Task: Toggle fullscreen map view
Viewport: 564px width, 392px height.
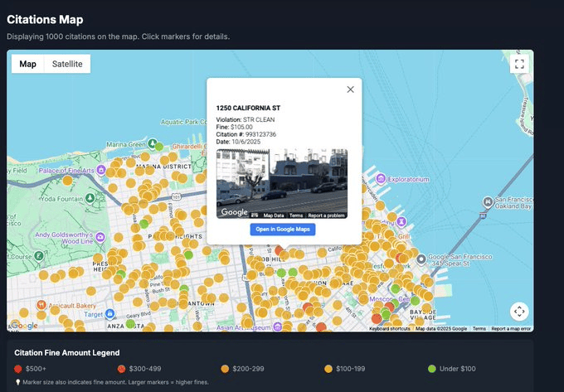Action: click(519, 64)
